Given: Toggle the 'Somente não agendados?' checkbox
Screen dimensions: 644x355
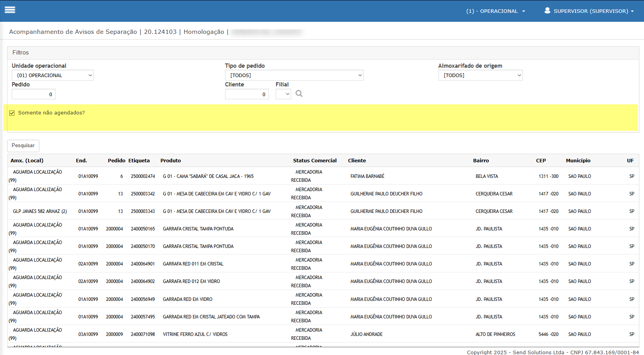Looking at the screenshot, I should (12, 113).
